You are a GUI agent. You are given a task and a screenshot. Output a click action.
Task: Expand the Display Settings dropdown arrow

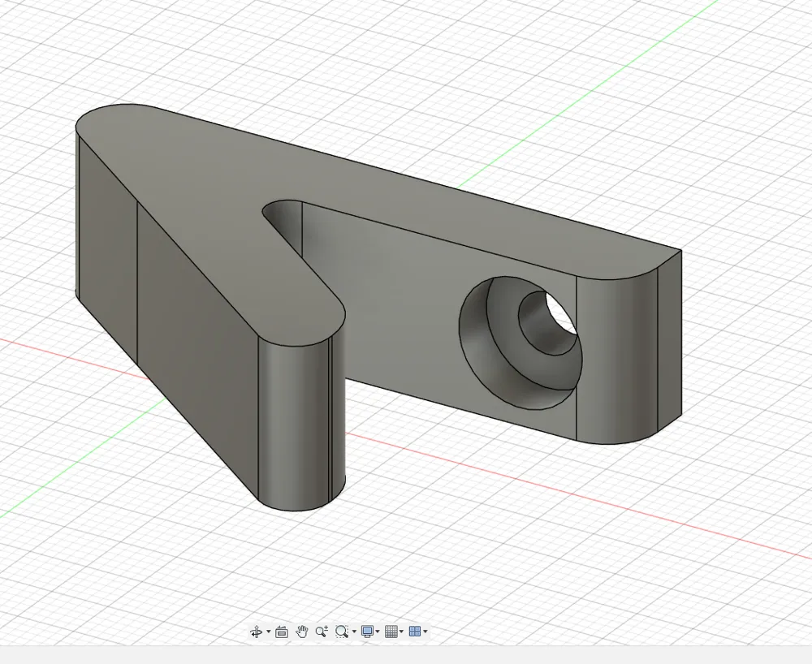click(378, 632)
